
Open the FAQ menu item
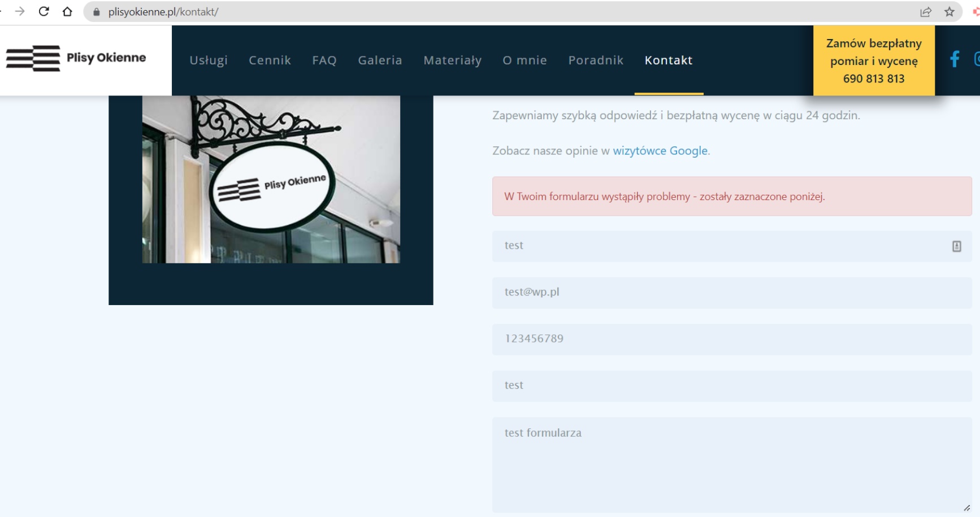(x=324, y=60)
